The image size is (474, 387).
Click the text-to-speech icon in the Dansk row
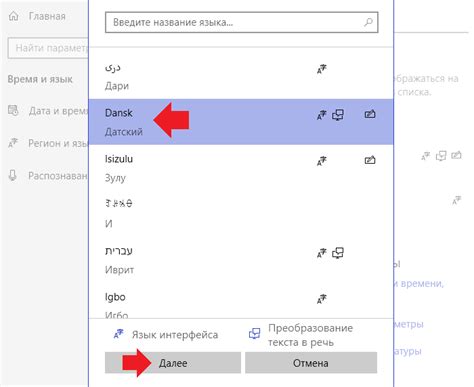(338, 115)
